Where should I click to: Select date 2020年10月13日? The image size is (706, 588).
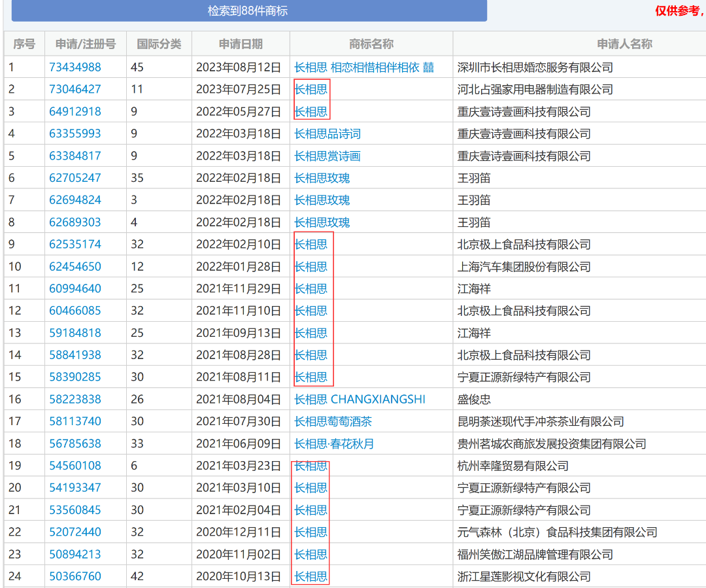click(239, 576)
